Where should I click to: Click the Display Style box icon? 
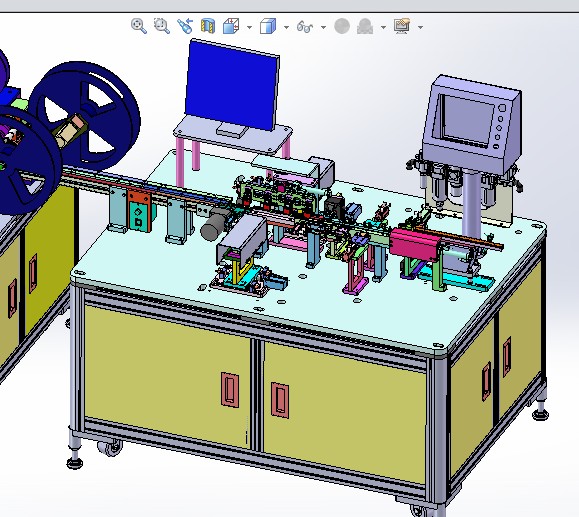tap(268, 26)
